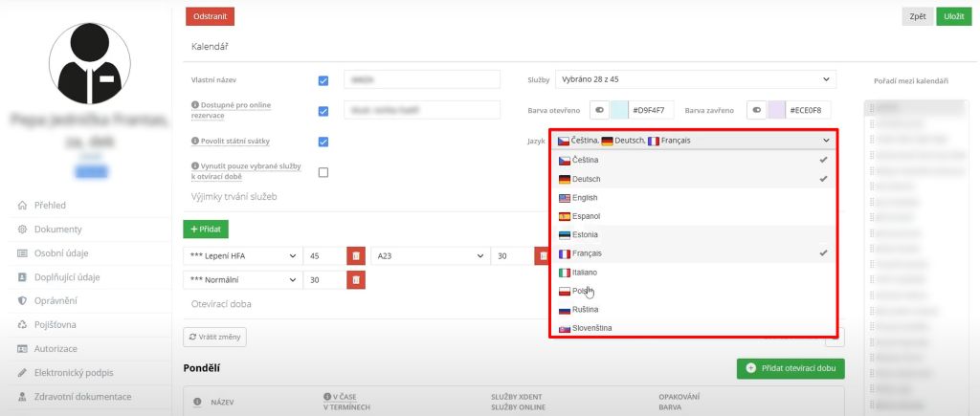Click the red Odstranit button
This screenshot has height=416, width=980.
click(209, 16)
